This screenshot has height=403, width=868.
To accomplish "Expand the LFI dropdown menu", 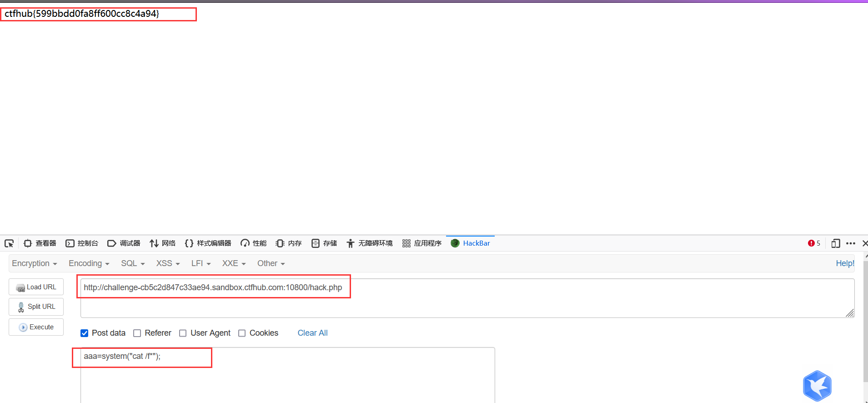I will [201, 263].
